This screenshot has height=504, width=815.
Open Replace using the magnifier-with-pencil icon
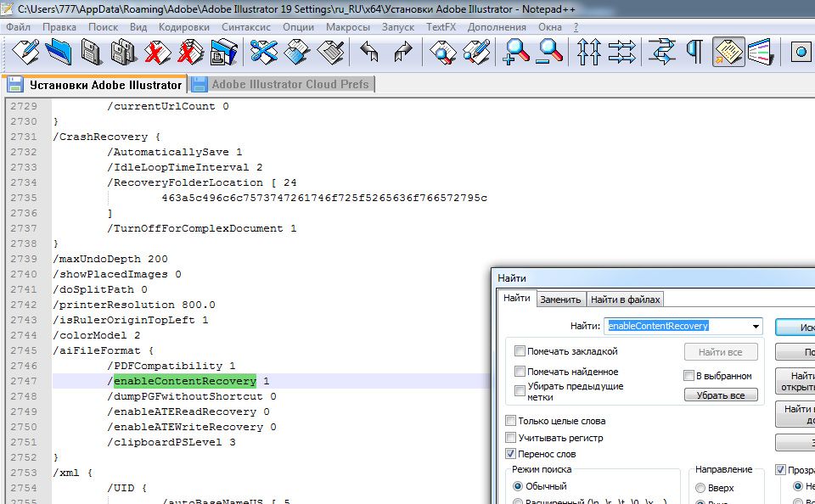(476, 52)
